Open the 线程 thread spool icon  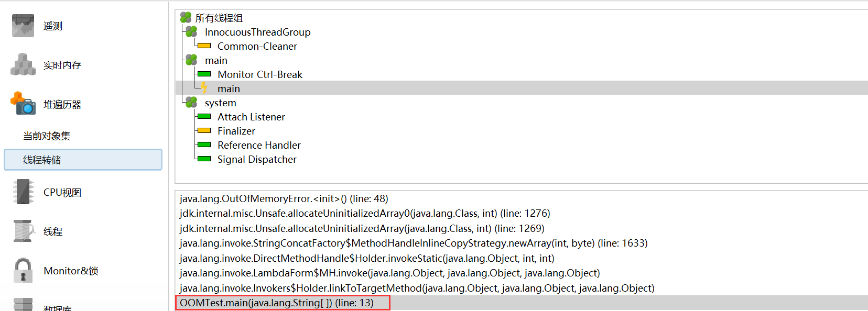pyautogui.click(x=23, y=231)
